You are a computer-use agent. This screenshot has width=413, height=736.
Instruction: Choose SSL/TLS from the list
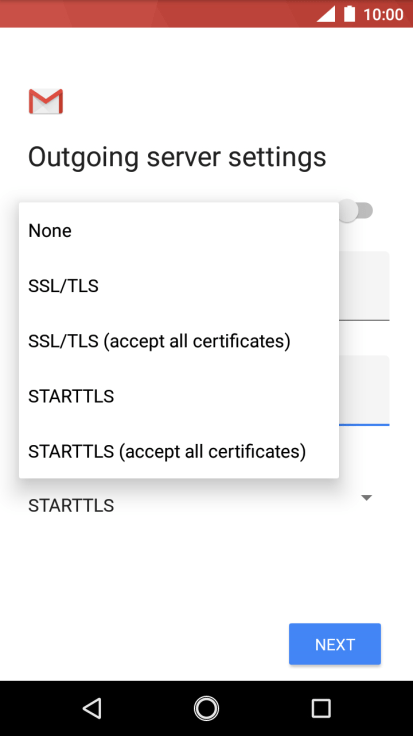[x=179, y=286]
